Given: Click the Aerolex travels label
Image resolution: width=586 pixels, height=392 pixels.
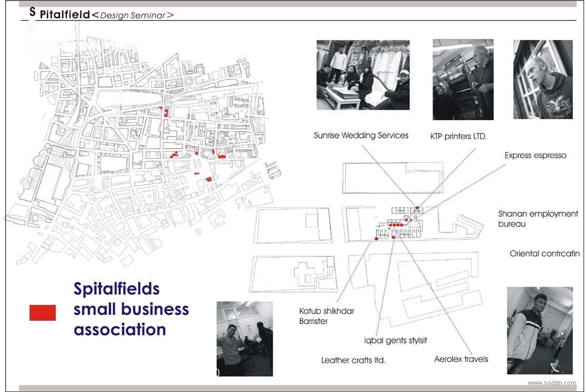Looking at the screenshot, I should tap(461, 359).
